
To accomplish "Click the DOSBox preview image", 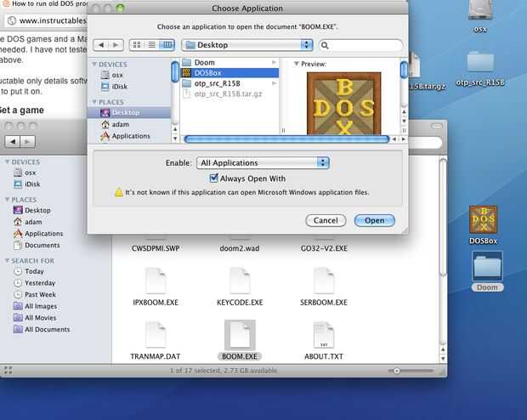I will coord(344,104).
